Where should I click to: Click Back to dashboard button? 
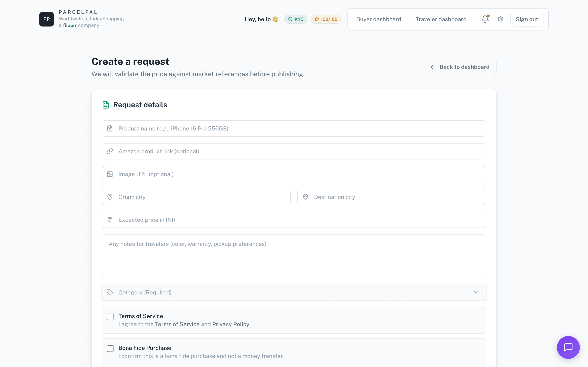coord(459,67)
